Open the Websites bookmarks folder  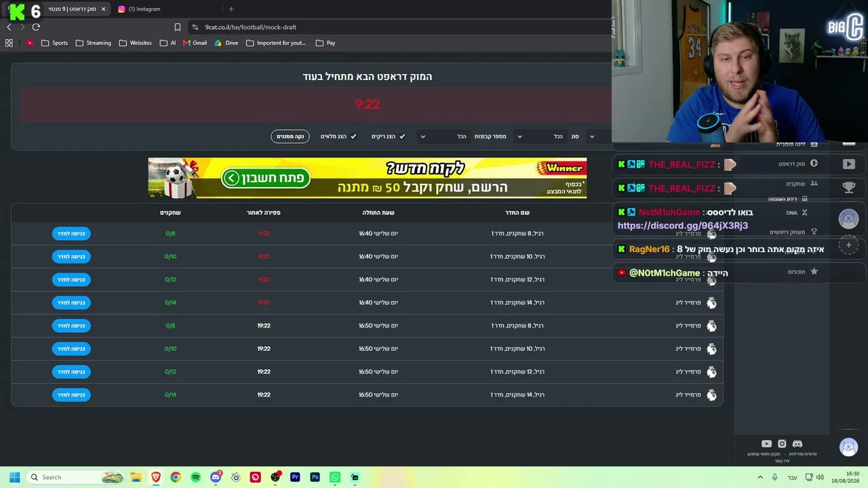coord(135,43)
